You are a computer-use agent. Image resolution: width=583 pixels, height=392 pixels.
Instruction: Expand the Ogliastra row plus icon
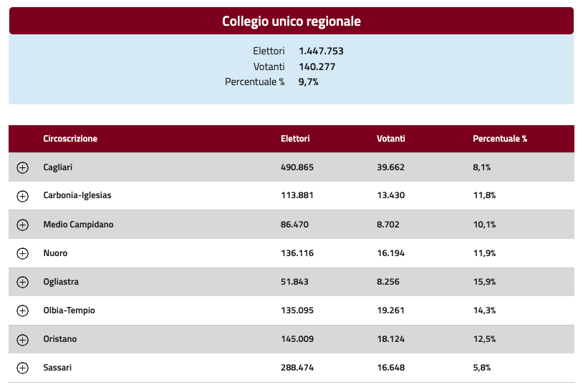point(23,282)
